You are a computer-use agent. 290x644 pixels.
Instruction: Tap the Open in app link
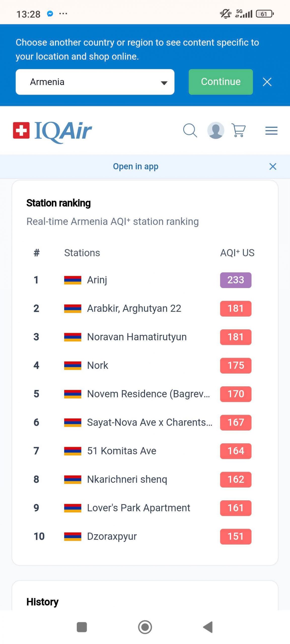pyautogui.click(x=135, y=167)
